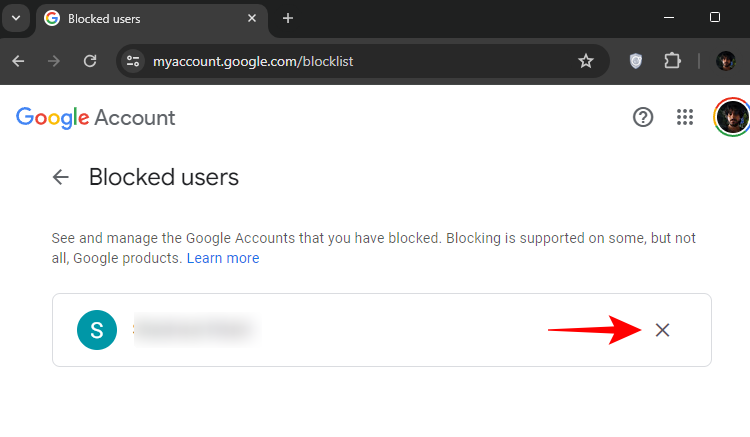Open the Chrome profile avatar in toolbar
This screenshot has width=750, height=437.
726,61
